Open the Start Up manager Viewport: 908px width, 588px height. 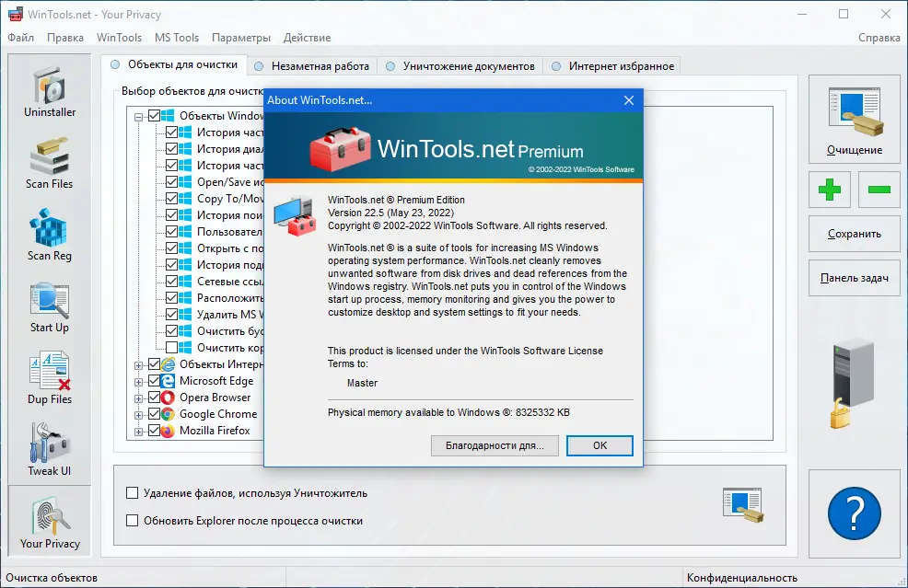[50, 307]
